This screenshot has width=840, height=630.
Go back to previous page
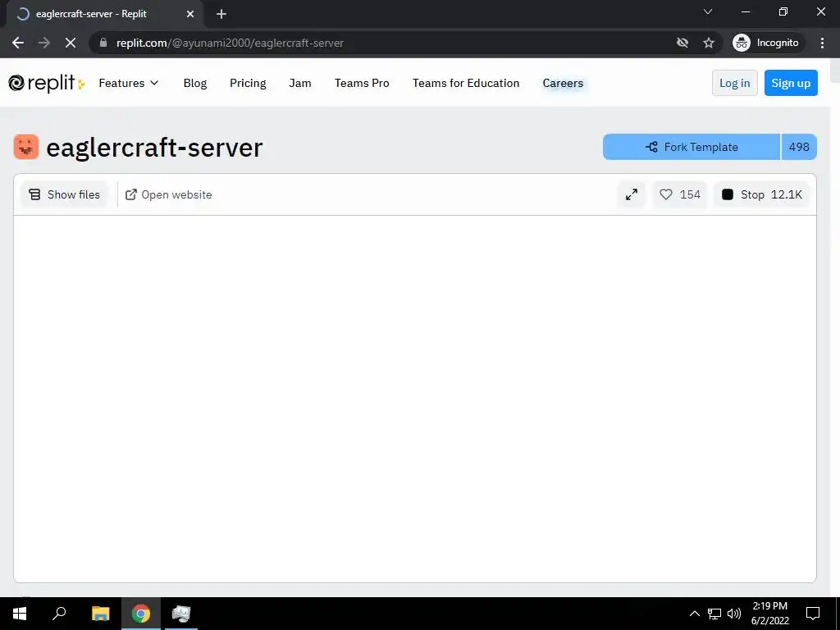click(18, 43)
